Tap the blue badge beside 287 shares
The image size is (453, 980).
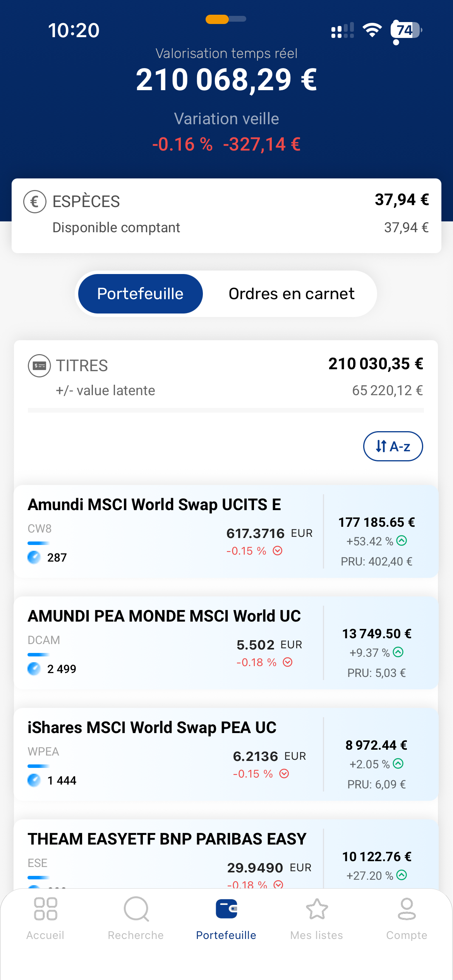point(34,557)
